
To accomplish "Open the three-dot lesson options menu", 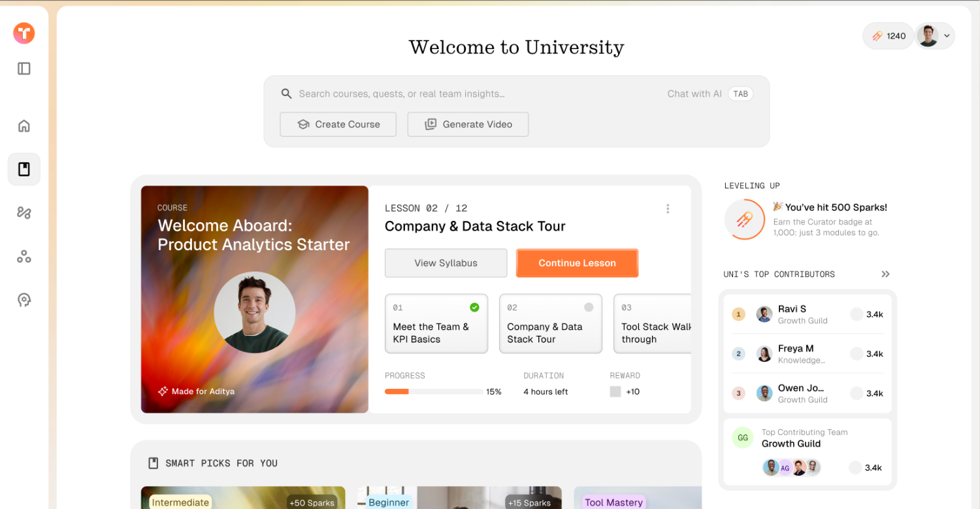I will (x=668, y=208).
